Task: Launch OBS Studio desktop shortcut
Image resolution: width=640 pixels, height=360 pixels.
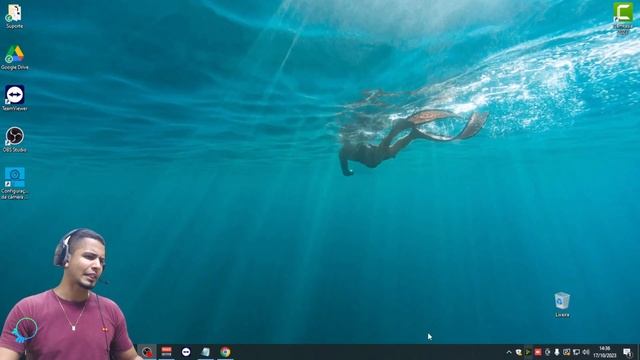Action: tap(14, 140)
